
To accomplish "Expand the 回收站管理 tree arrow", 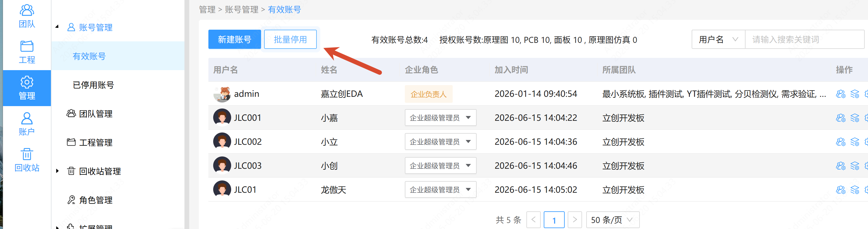I will 57,171.
